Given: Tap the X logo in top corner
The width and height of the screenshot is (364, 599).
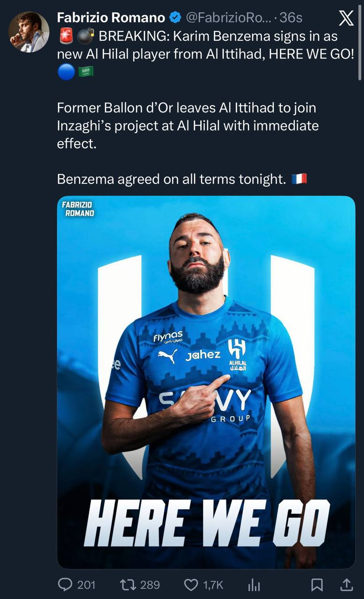Looking at the screenshot, I should coord(346,18).
